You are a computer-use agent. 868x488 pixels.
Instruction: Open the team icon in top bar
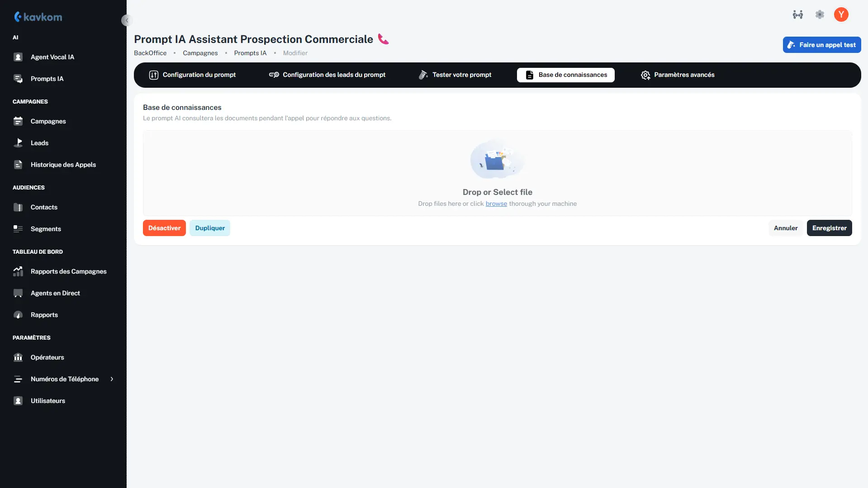pos(797,14)
